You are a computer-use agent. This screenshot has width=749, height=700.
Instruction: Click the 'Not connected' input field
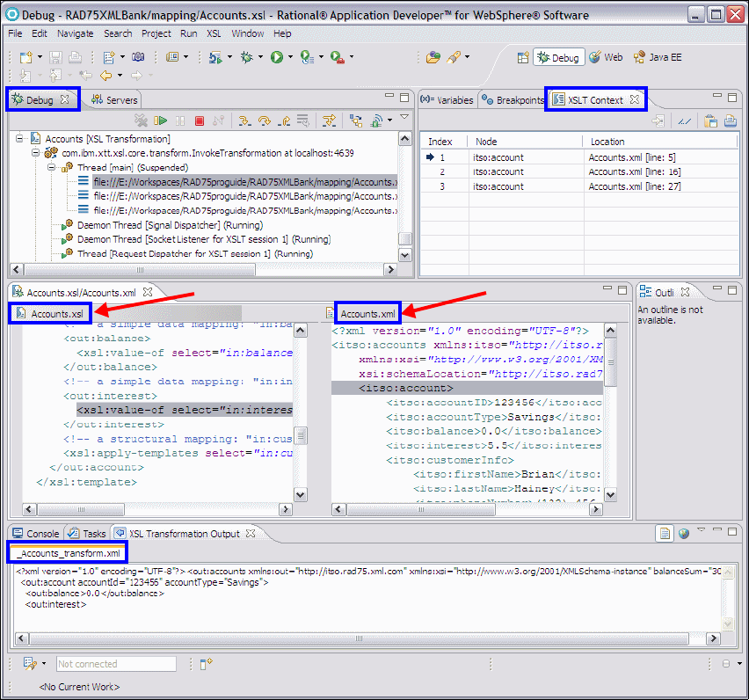(x=116, y=664)
